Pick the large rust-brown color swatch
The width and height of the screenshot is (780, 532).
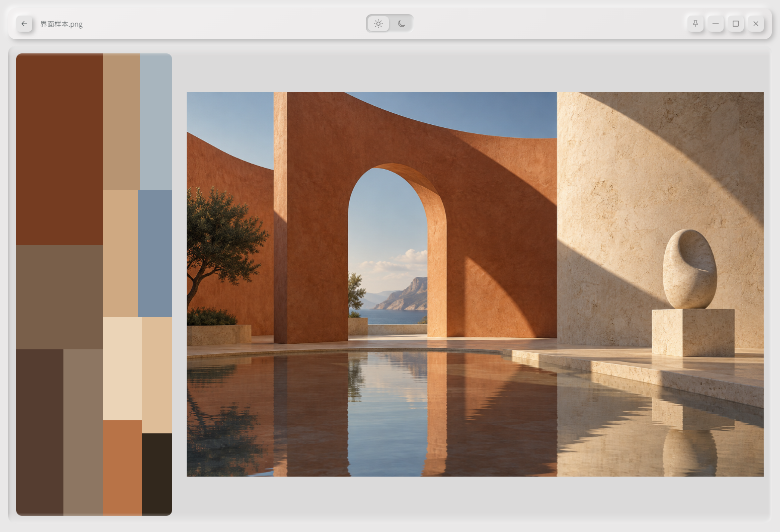point(59,149)
